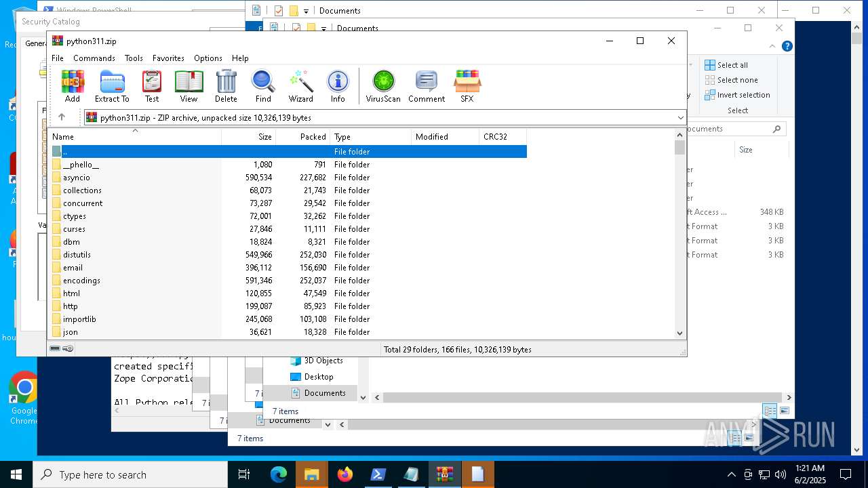Select 3D Objects in Explorer navigation pane
868x488 pixels.
(317, 361)
